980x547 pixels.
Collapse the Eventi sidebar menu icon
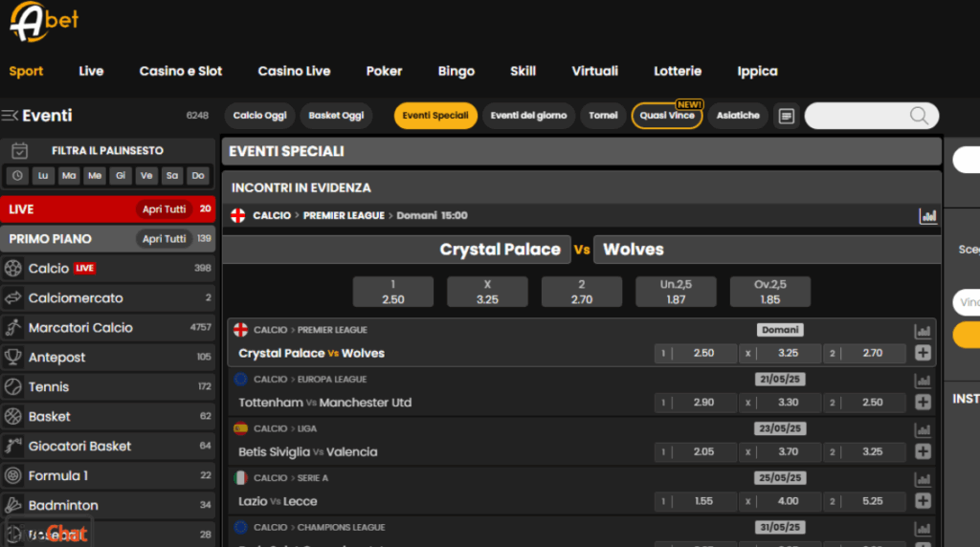point(10,116)
